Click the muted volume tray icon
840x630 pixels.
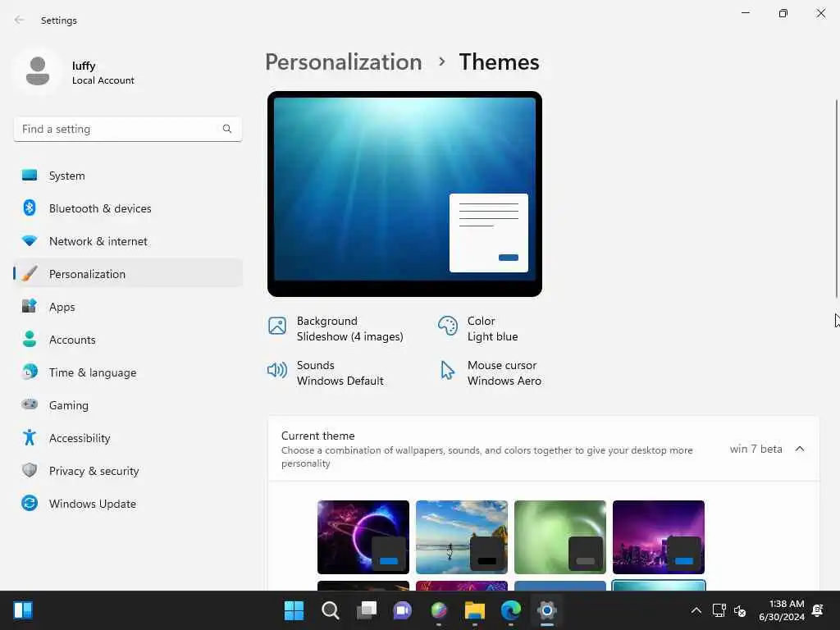click(741, 610)
